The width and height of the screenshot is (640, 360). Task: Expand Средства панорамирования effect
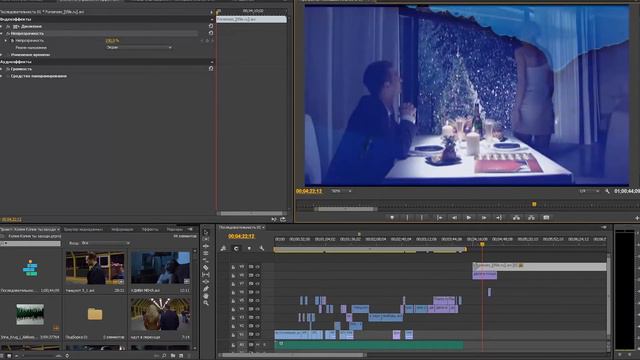coord(1,76)
